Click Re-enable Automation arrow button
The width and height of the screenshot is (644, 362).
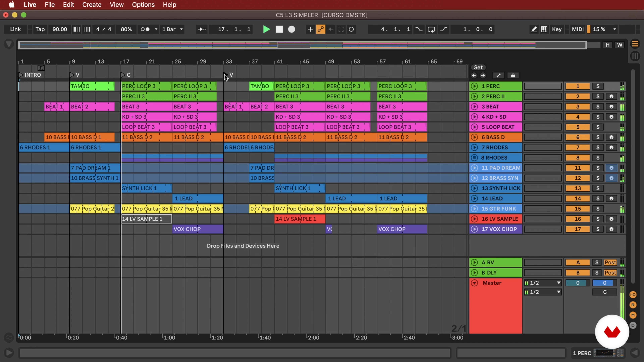click(331, 29)
